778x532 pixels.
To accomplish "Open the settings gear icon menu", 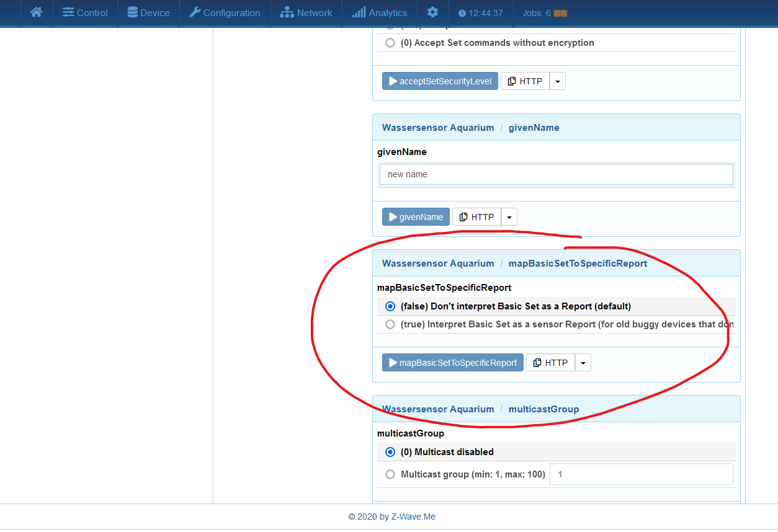I will point(432,12).
